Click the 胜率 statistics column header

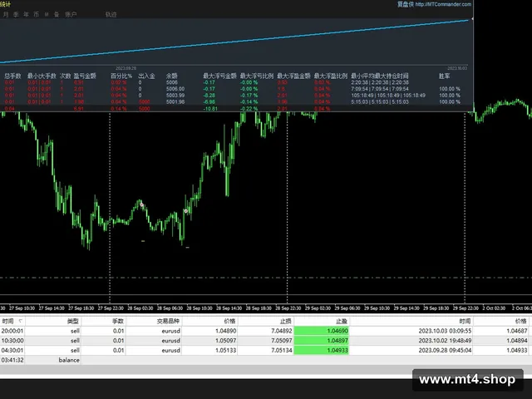(444, 76)
